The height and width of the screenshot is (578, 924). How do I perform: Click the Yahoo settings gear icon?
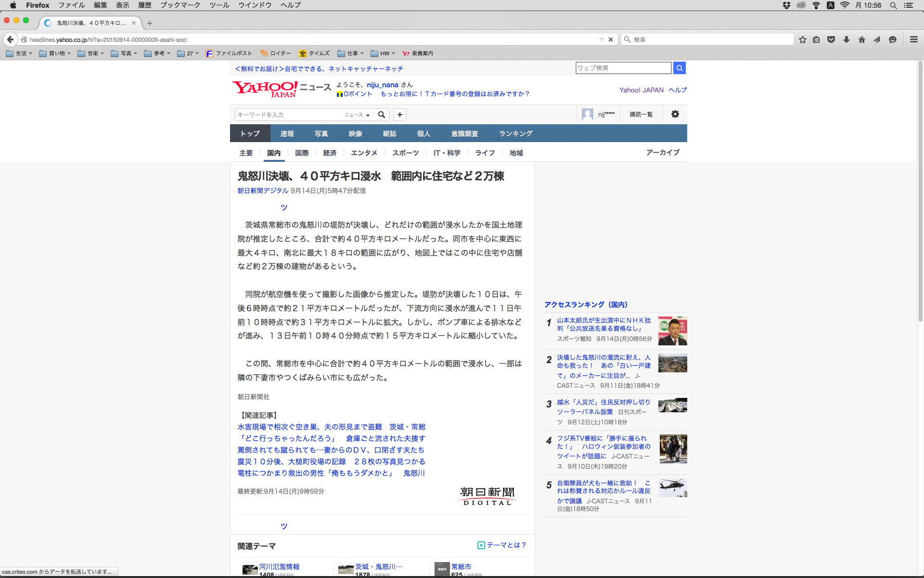[675, 114]
